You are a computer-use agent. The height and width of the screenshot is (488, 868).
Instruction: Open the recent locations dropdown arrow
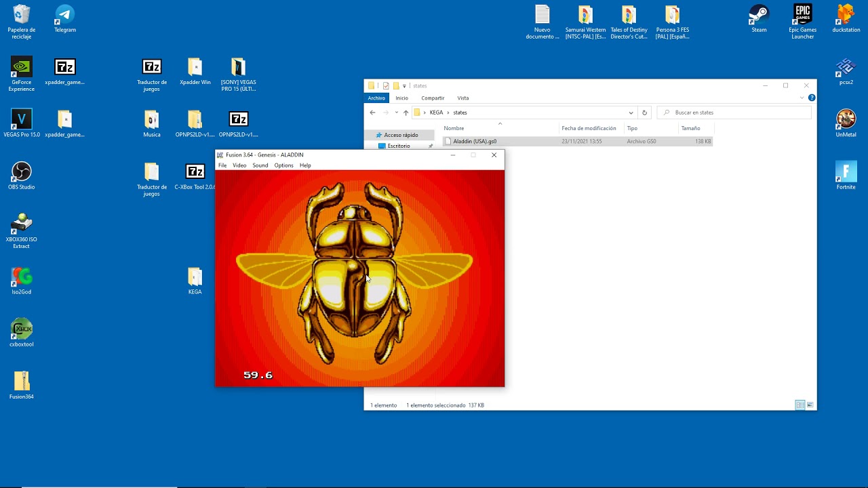pos(396,113)
